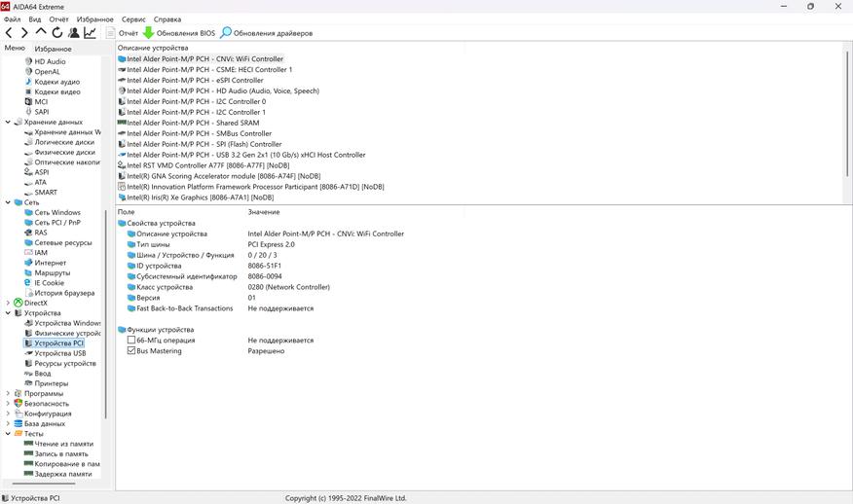Select SMART under storage

point(46,192)
